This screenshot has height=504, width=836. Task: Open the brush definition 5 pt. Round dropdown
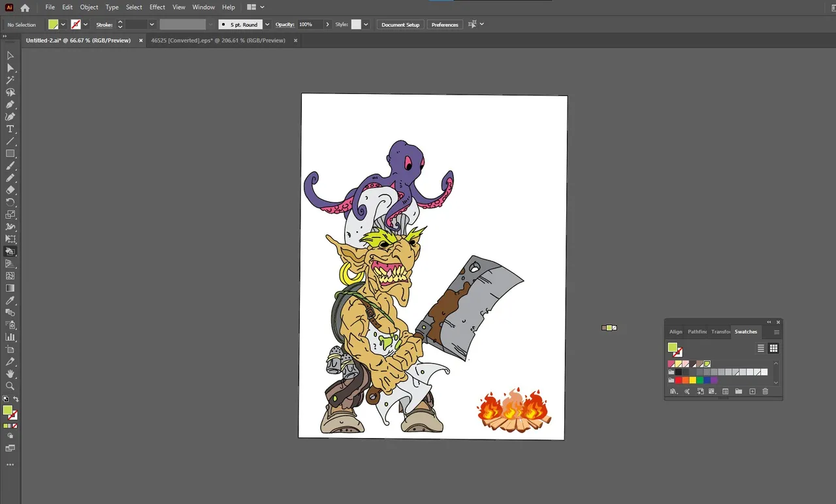coord(267,24)
